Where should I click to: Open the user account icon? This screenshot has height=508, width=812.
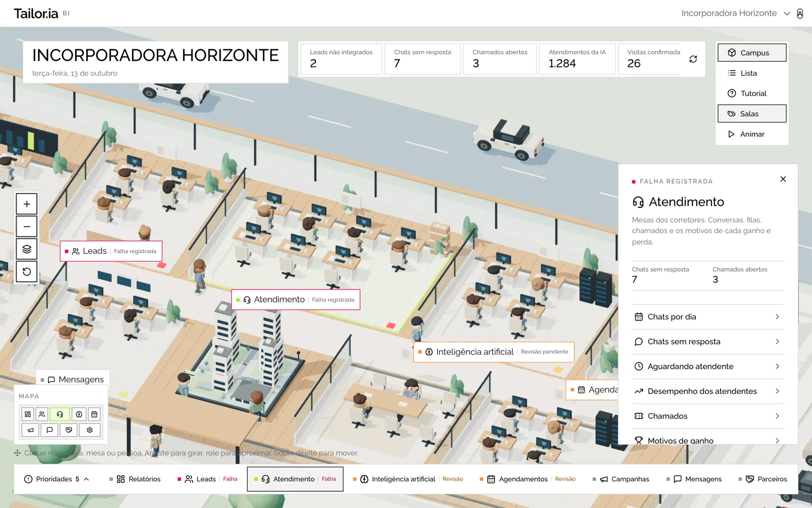click(800, 14)
